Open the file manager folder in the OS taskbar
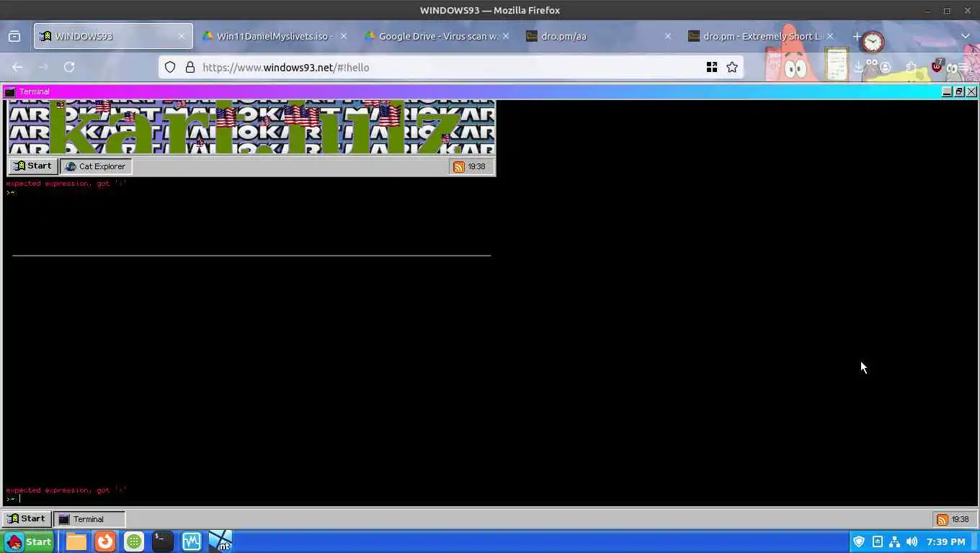The image size is (980, 553). [x=76, y=541]
